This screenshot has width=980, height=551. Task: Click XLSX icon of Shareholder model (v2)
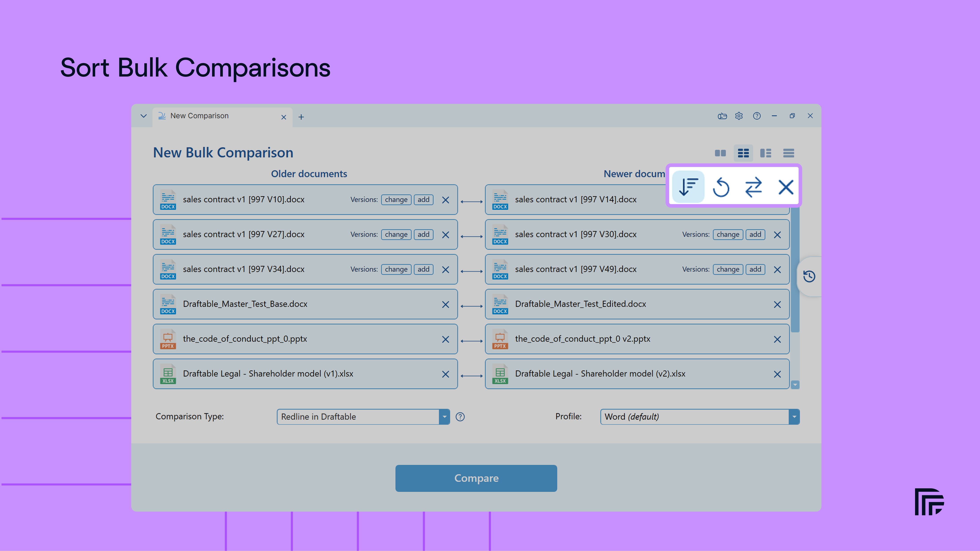tap(500, 374)
